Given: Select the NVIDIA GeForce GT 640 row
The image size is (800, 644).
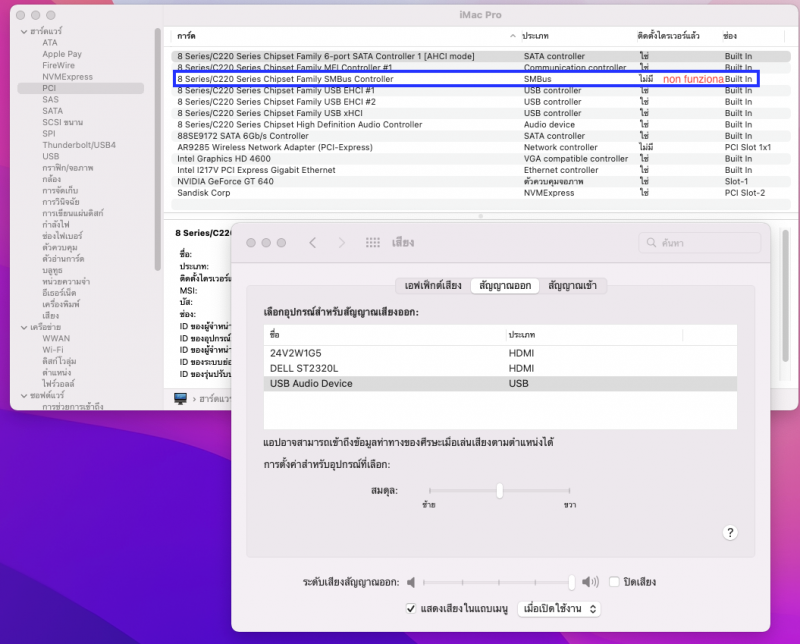Looking at the screenshot, I should 225,181.
